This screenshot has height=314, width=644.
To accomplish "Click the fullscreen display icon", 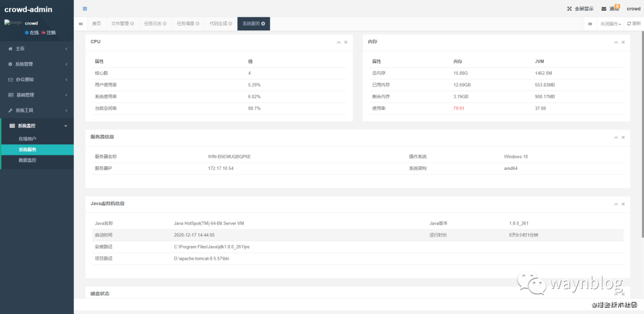I will pos(569,8).
